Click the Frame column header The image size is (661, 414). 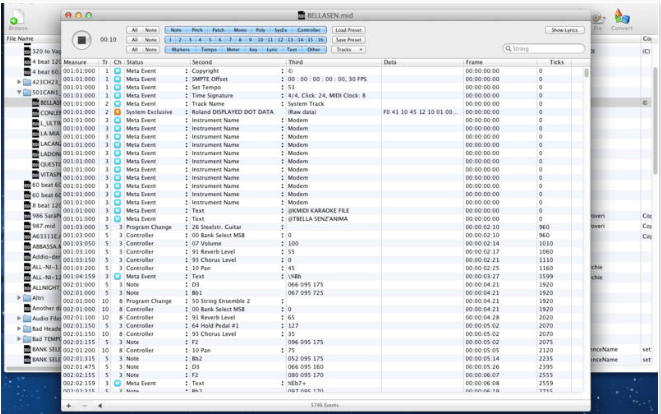pyautogui.click(x=500, y=62)
